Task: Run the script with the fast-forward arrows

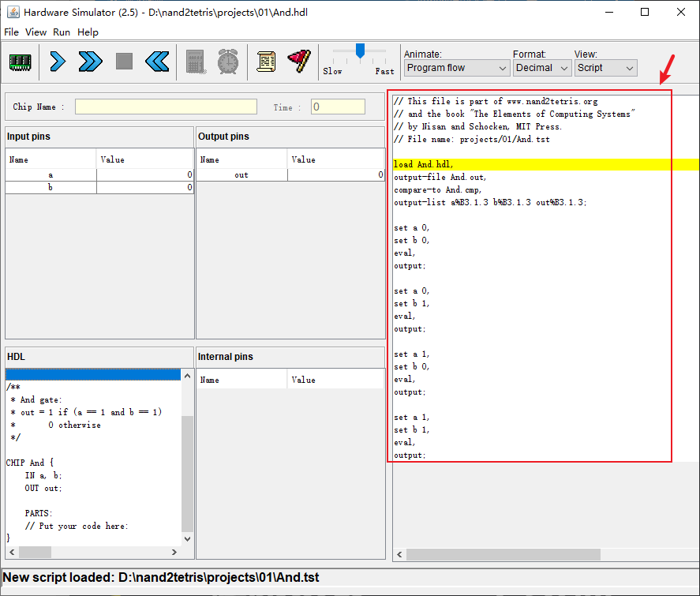Action: tap(90, 62)
